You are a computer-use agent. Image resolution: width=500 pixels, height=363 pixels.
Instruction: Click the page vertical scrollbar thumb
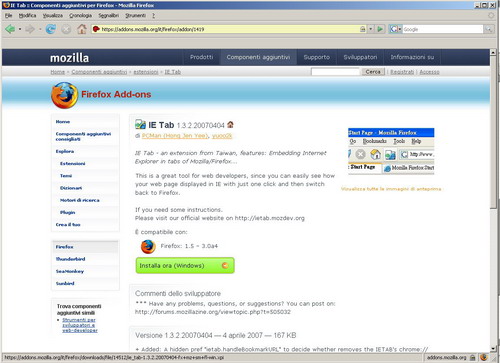(493, 132)
